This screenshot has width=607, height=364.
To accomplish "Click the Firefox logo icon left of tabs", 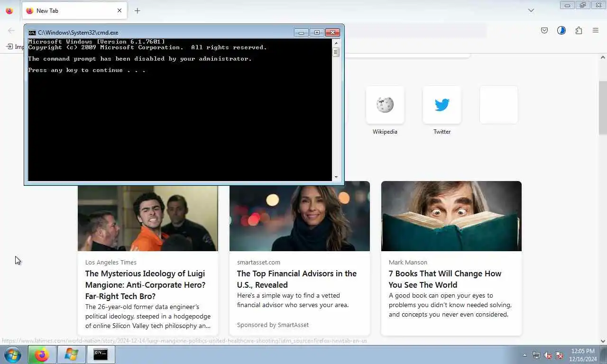I will (x=9, y=10).
